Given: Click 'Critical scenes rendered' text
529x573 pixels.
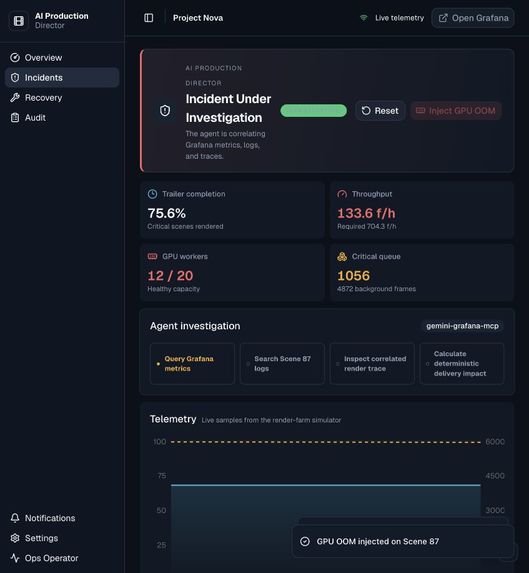Looking at the screenshot, I should pyautogui.click(x=185, y=227).
